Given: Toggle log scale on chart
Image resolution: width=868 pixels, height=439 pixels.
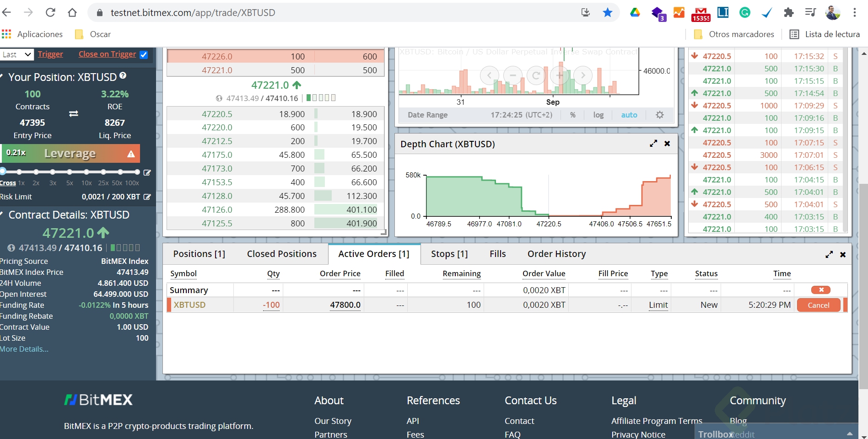Looking at the screenshot, I should tap(598, 115).
